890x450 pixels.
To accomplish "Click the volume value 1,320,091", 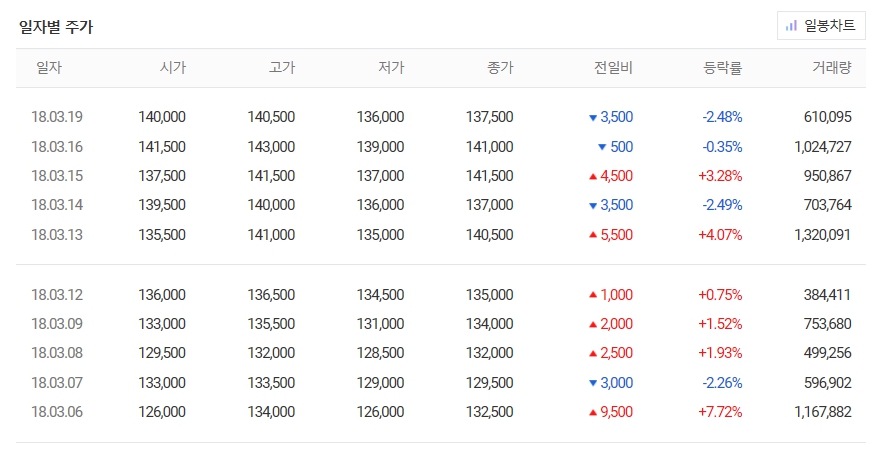I will [823, 235].
